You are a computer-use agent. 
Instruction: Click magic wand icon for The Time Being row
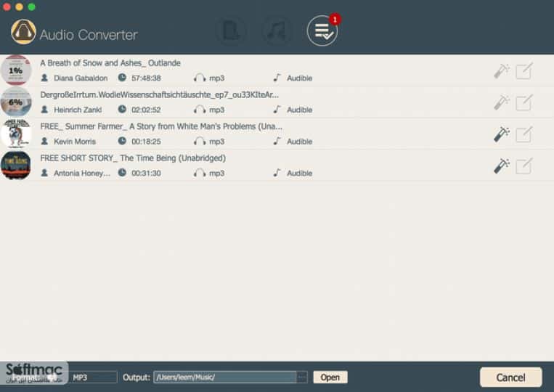pyautogui.click(x=502, y=166)
